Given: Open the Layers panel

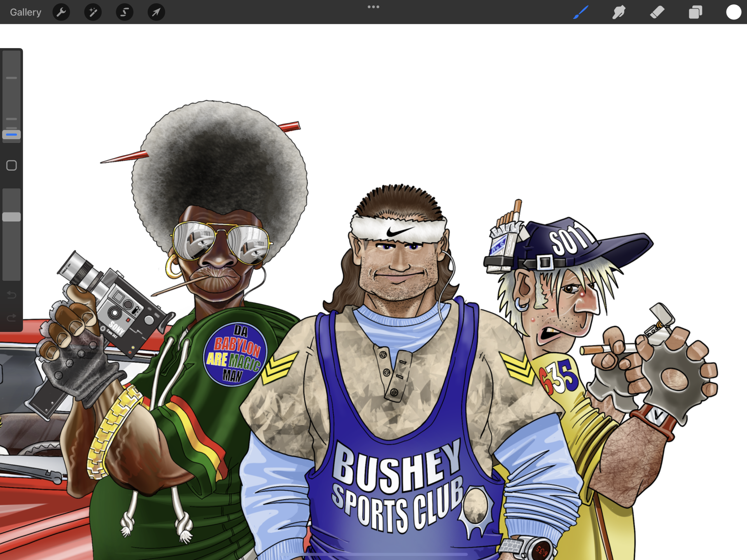Looking at the screenshot, I should coord(695,12).
